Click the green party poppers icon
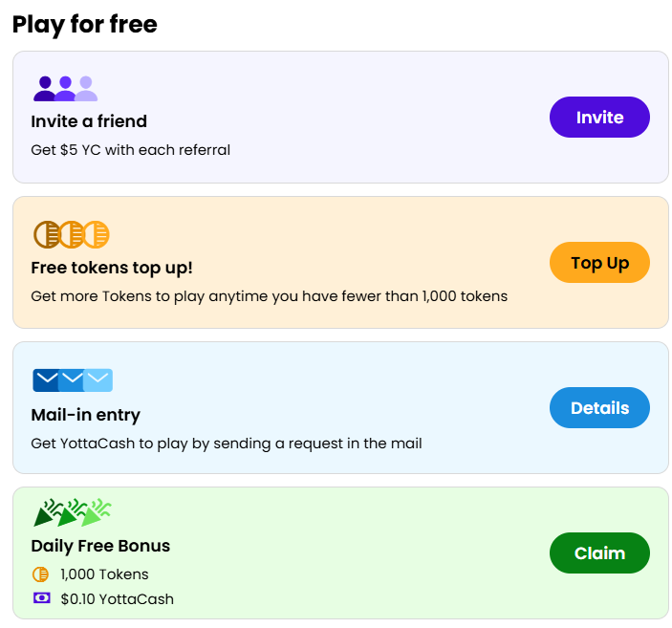 tap(73, 513)
